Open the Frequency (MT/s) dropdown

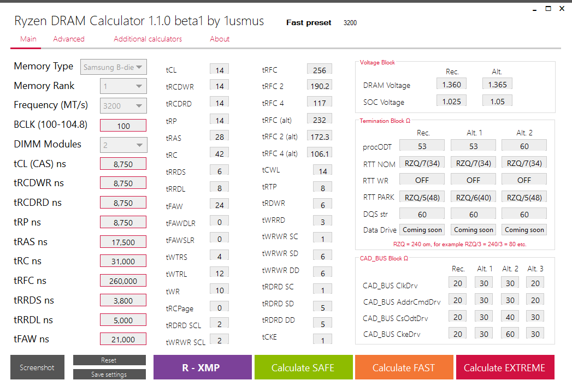click(x=123, y=106)
